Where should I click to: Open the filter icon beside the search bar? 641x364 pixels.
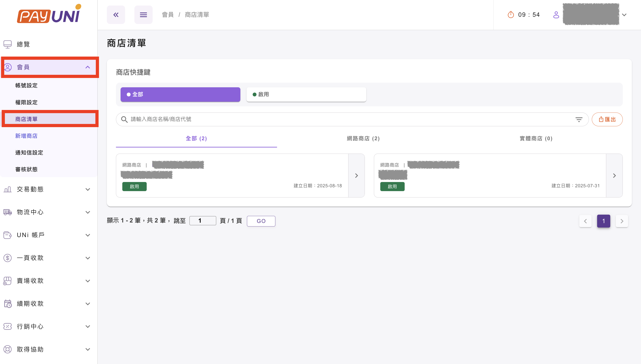tap(579, 119)
